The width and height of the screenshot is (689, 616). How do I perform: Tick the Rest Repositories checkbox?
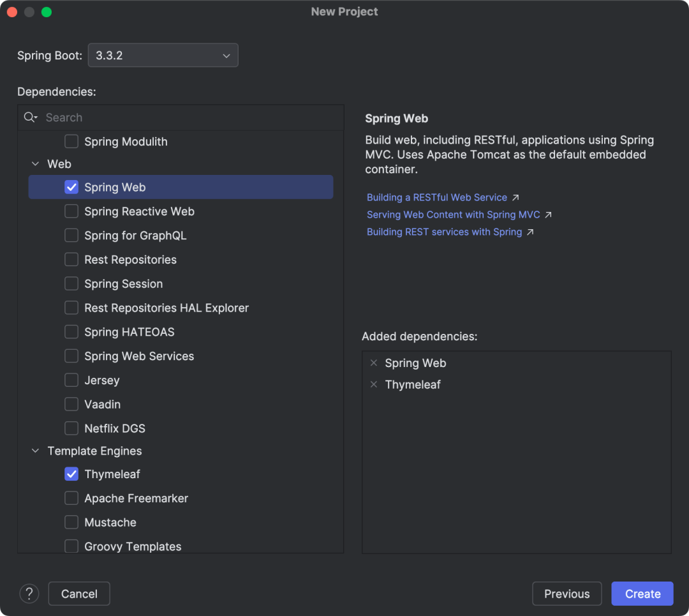(x=71, y=259)
